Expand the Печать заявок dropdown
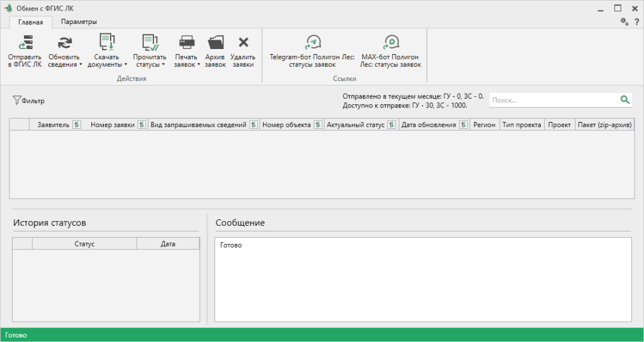The width and height of the screenshot is (644, 342). (198, 65)
